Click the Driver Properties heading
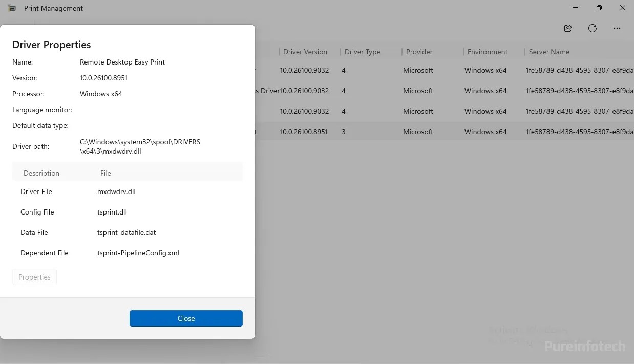634x364 pixels. pyautogui.click(x=52, y=45)
